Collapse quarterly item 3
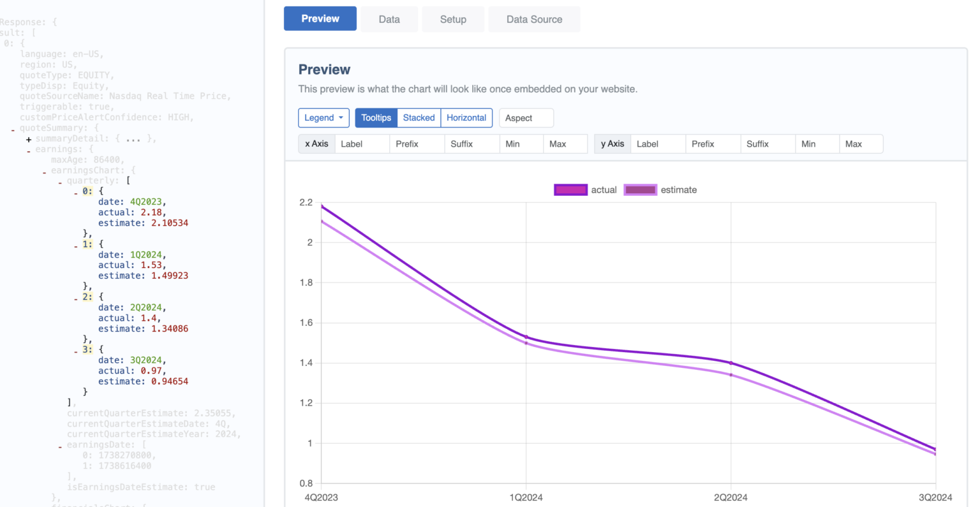The height and width of the screenshot is (507, 980). (76, 351)
